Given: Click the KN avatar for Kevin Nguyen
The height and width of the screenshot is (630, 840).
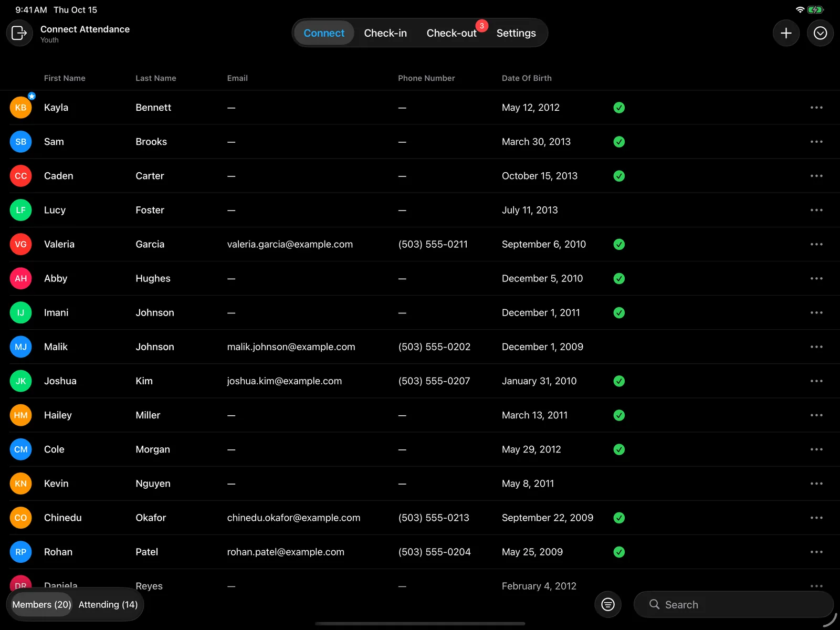Looking at the screenshot, I should pos(21,484).
